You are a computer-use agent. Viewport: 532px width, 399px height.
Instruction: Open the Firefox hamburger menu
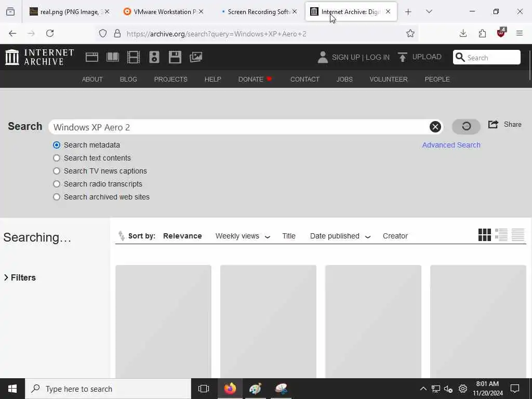coord(520,33)
